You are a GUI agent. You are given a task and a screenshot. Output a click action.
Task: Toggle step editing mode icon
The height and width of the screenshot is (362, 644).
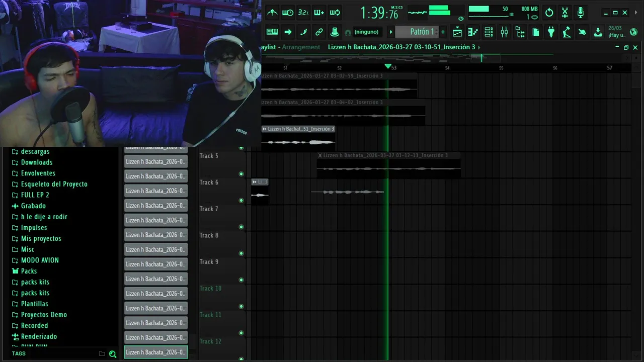click(303, 32)
